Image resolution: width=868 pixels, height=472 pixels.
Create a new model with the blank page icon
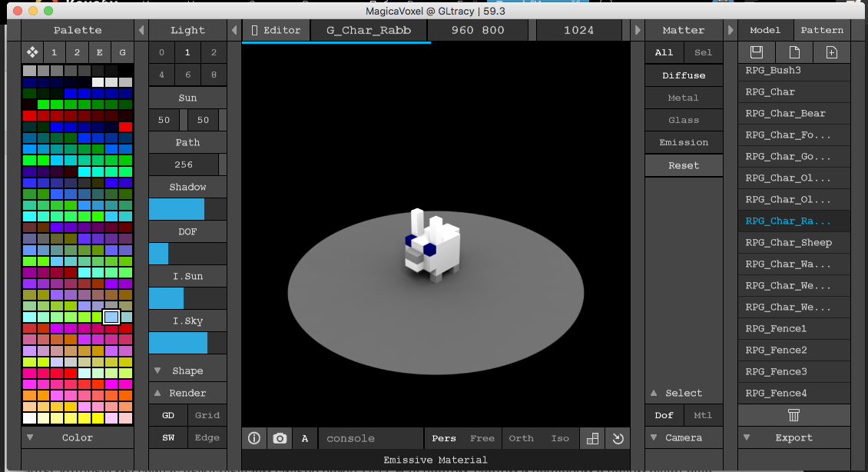(793, 52)
